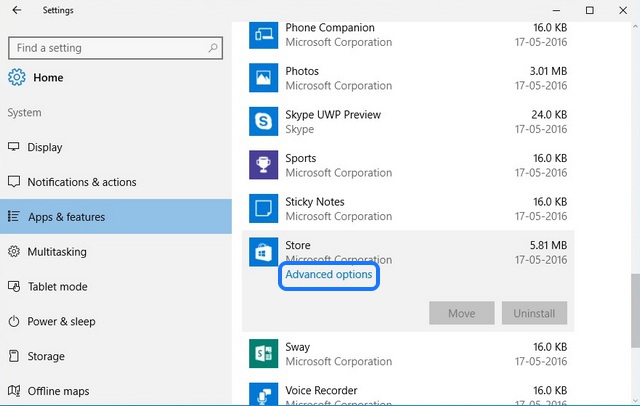Select the Voice Recorder app name

point(321,390)
